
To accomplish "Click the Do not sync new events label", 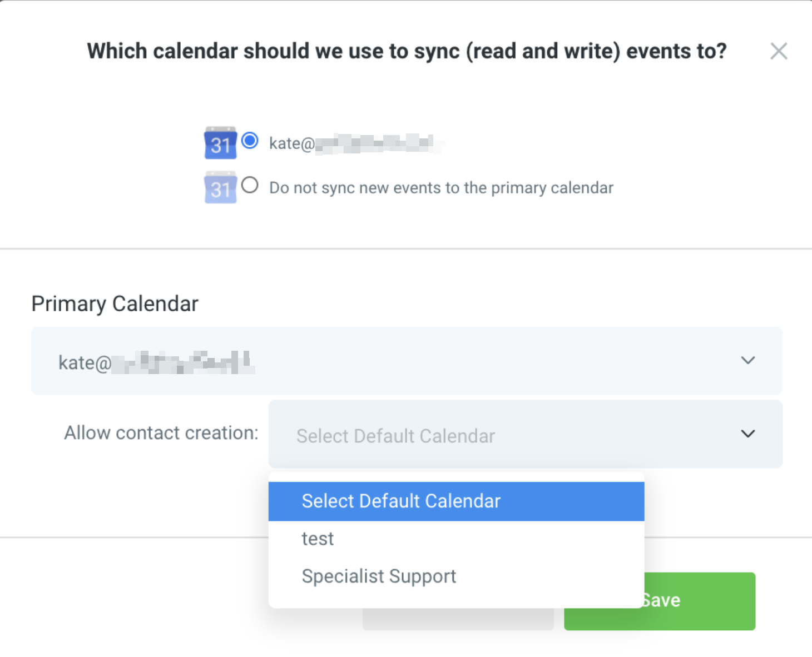I will click(x=441, y=188).
